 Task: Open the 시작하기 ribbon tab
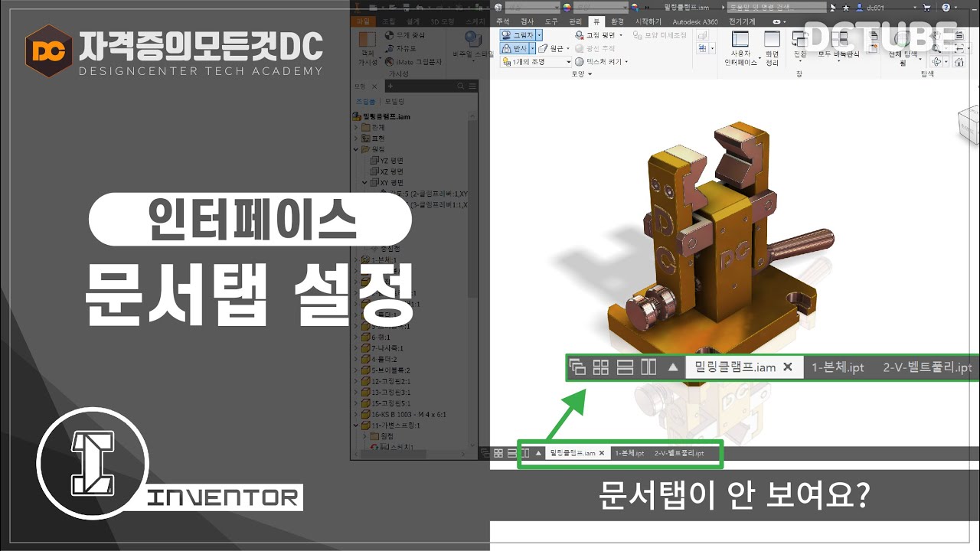pyautogui.click(x=648, y=21)
